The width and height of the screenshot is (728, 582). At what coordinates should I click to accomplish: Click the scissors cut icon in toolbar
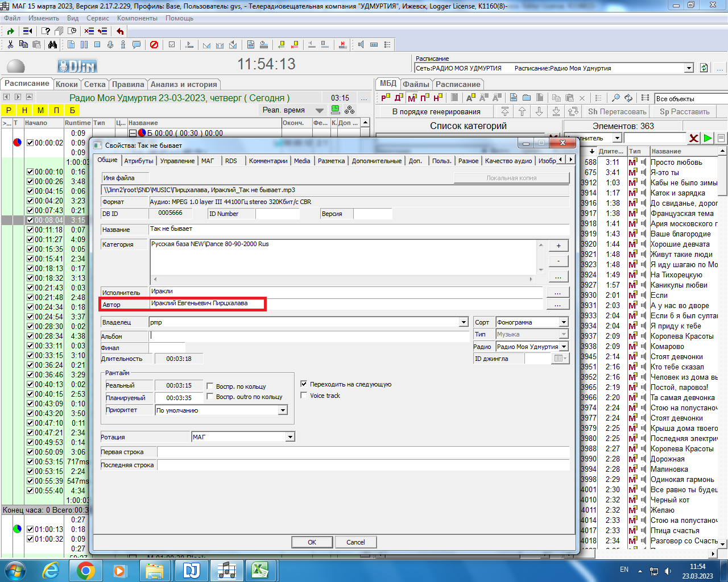[x=10, y=44]
